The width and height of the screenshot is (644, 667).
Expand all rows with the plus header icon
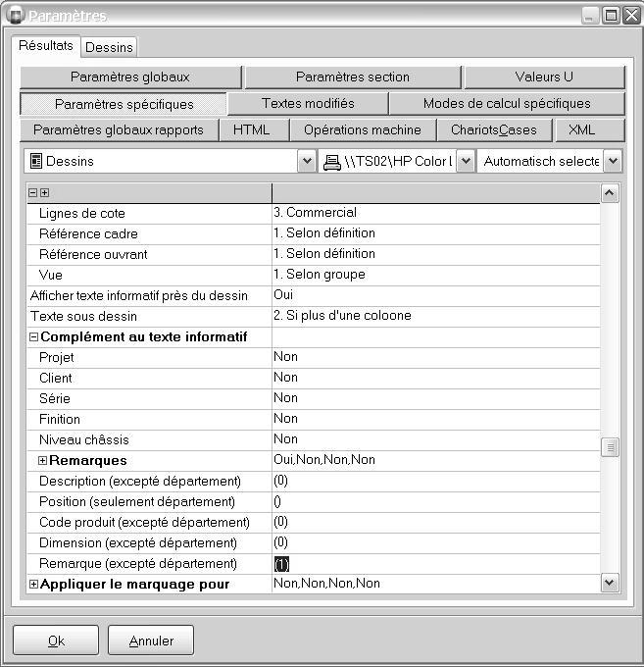(44, 192)
